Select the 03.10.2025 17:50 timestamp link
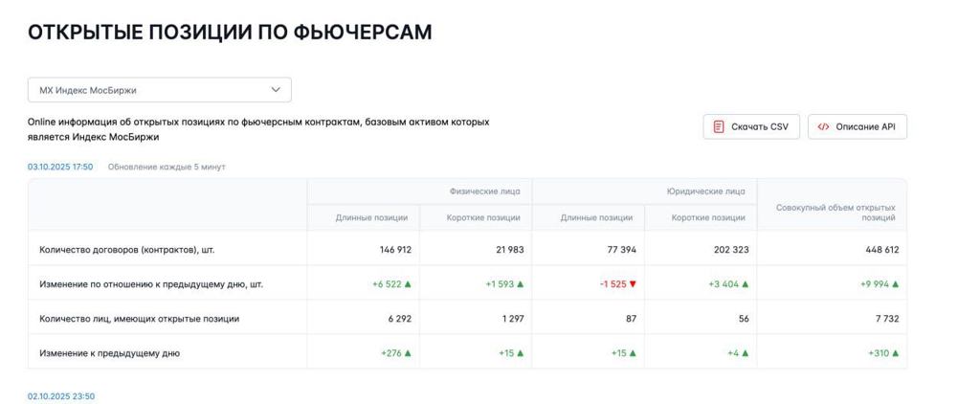 60,167
